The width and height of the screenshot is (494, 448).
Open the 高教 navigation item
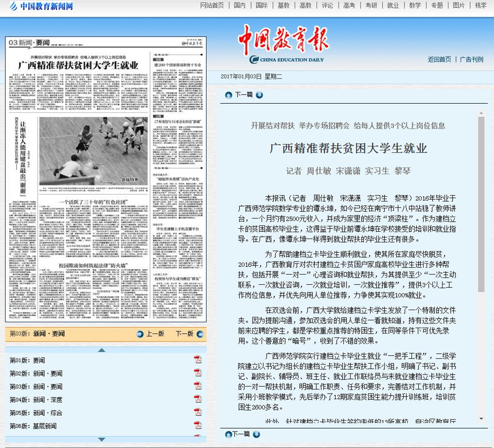click(x=306, y=5)
